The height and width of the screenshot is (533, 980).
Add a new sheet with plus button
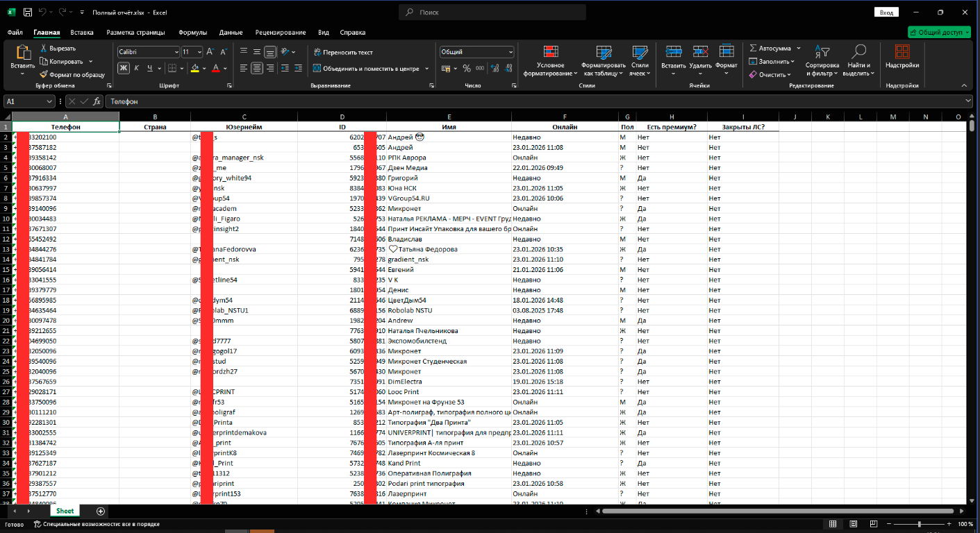101,511
